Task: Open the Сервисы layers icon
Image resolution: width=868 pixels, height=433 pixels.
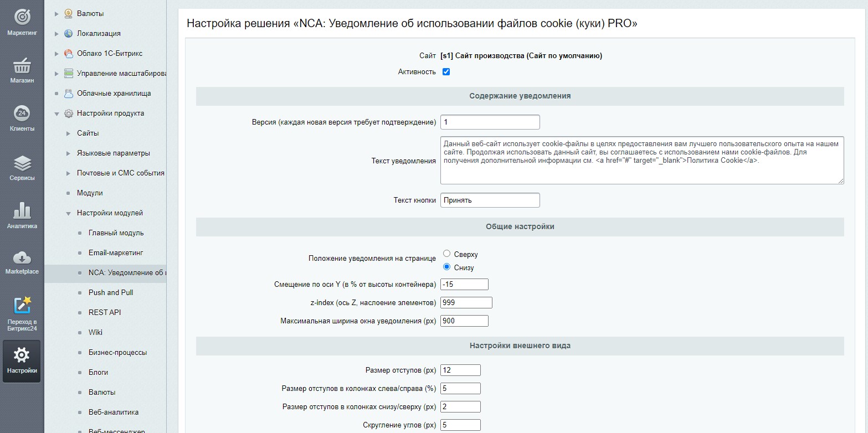Action: 22,163
